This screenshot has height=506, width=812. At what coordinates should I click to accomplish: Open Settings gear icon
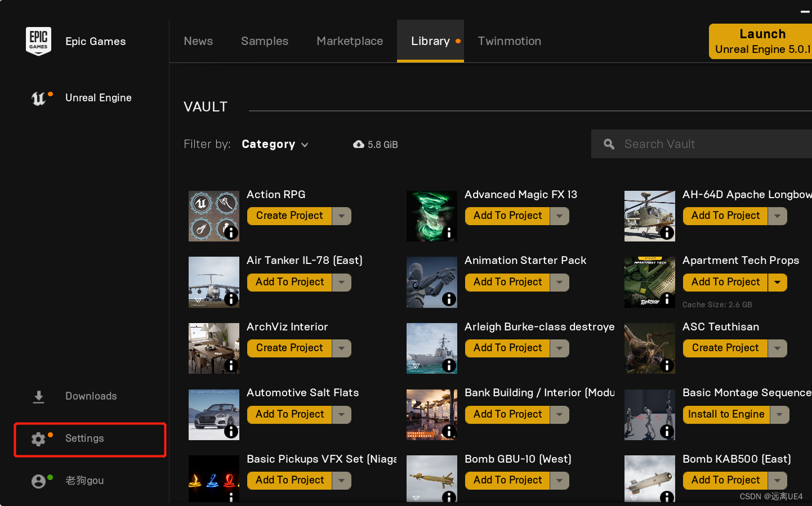point(38,439)
